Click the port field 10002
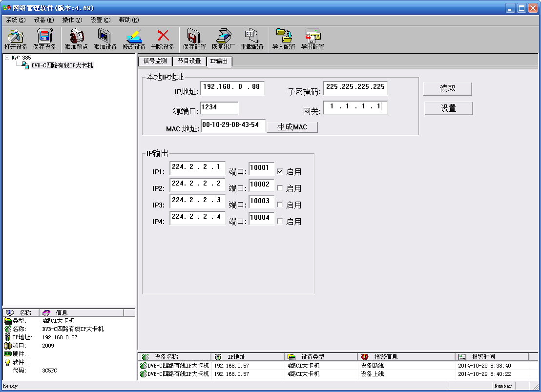 [262, 186]
